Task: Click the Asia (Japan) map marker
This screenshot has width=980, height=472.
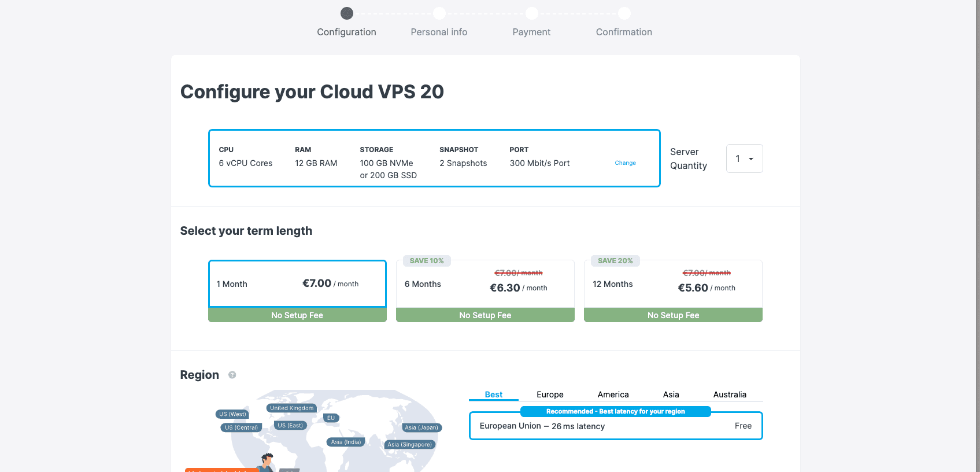Action: point(421,427)
